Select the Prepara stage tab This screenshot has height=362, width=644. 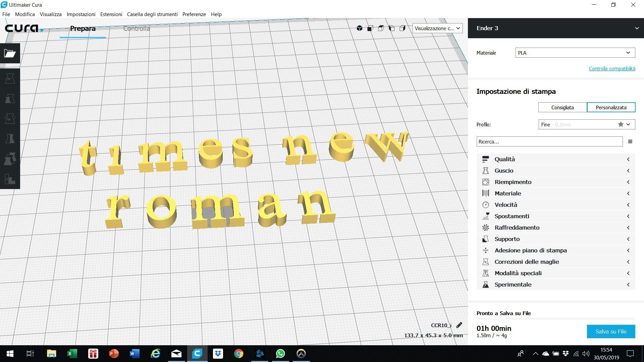click(x=83, y=28)
